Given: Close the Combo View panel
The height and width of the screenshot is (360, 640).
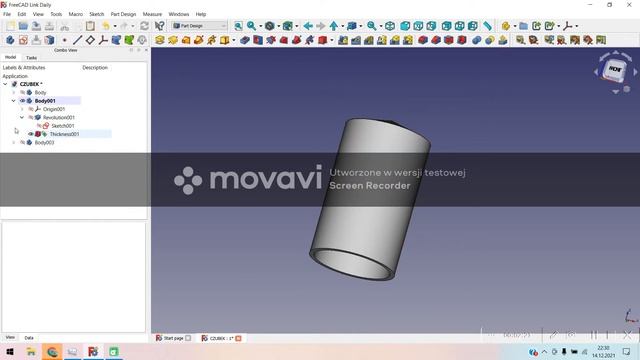Looking at the screenshot, I should 146,50.
